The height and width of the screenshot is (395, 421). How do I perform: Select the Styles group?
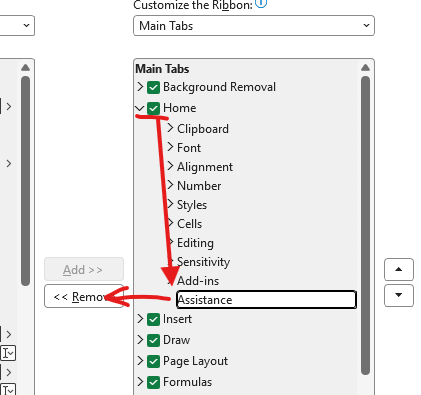point(192,205)
